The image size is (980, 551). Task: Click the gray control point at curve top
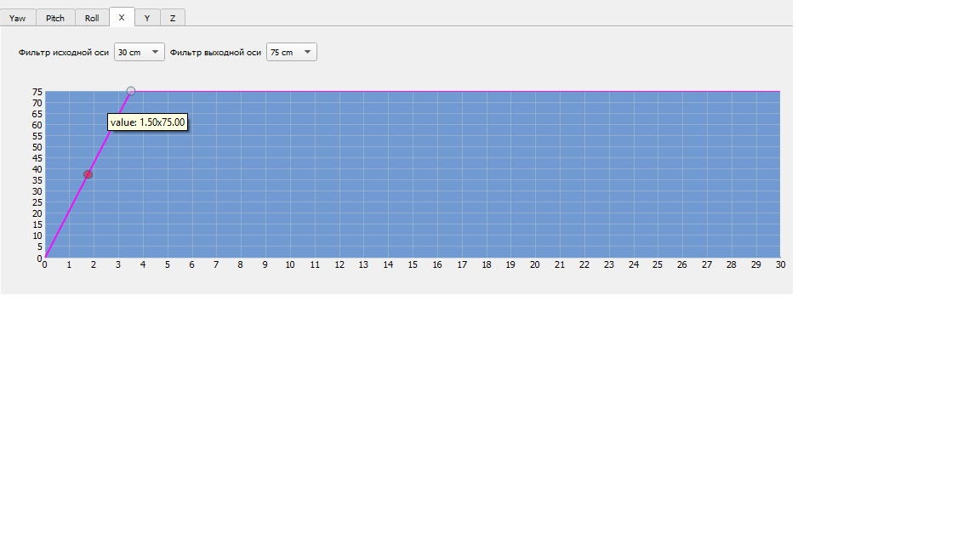pos(131,91)
